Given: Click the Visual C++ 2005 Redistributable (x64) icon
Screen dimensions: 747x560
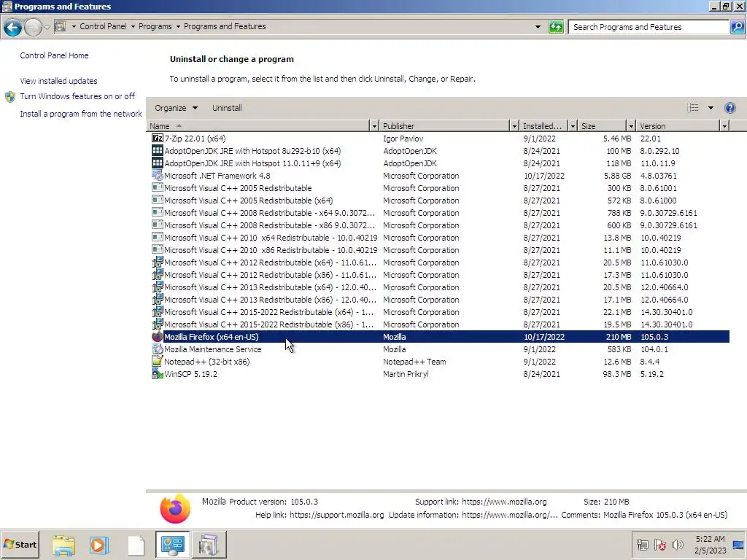Looking at the screenshot, I should [158, 200].
